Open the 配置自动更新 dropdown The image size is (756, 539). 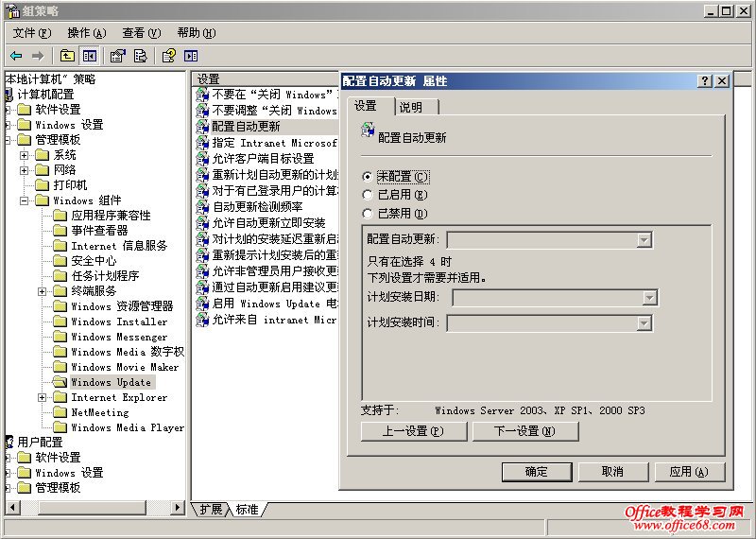pyautogui.click(x=644, y=240)
